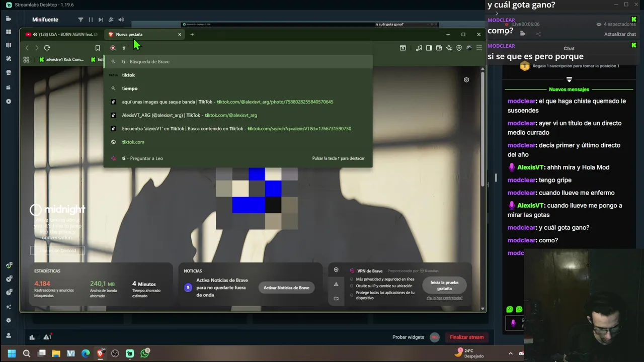Click the Brave scrollbar down arrow
This screenshot has height=362, width=644.
(484, 308)
